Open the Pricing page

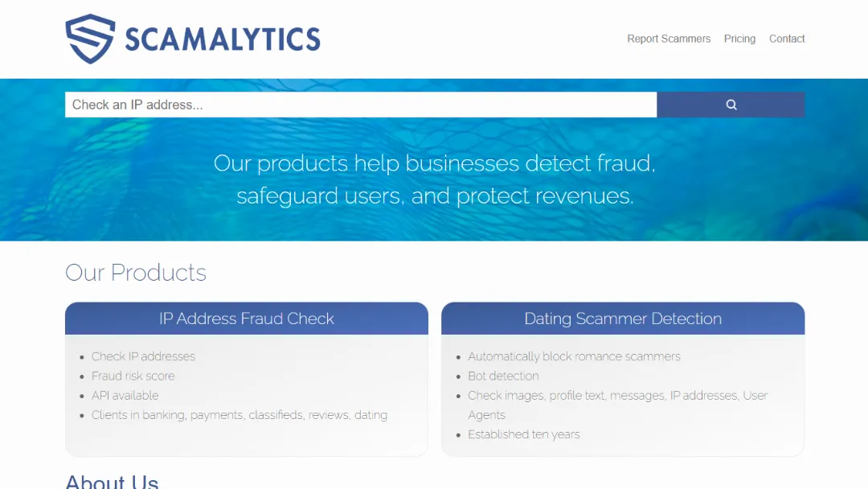[739, 39]
